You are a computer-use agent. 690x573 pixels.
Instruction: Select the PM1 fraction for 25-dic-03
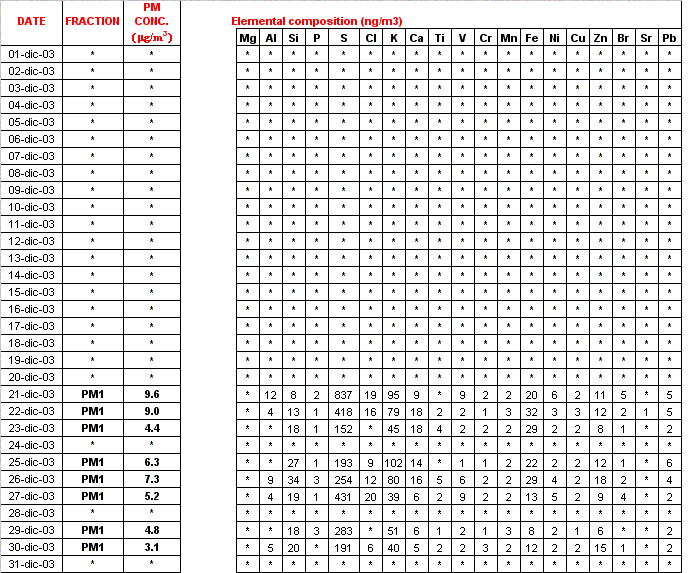click(92, 462)
